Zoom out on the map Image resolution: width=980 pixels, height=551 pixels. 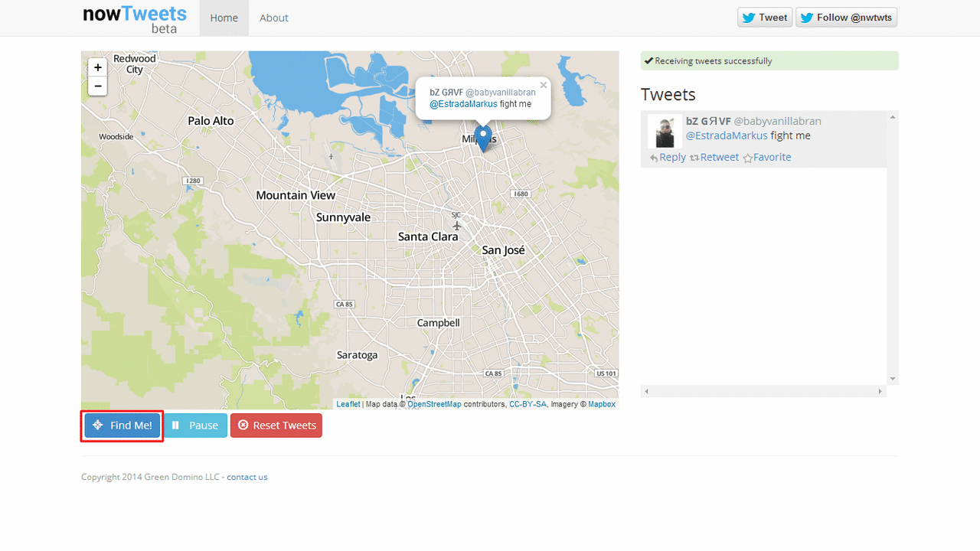click(x=97, y=86)
